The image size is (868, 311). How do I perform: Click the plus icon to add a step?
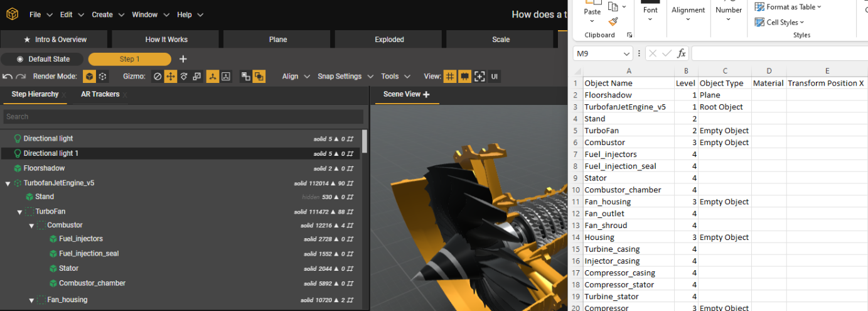183,59
